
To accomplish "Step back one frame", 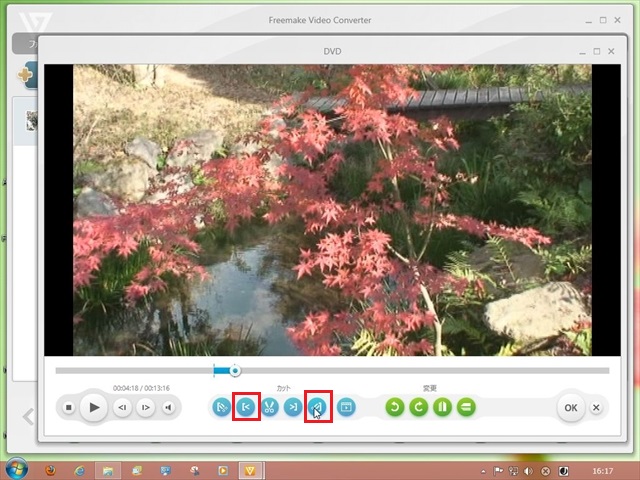I will 122,407.
